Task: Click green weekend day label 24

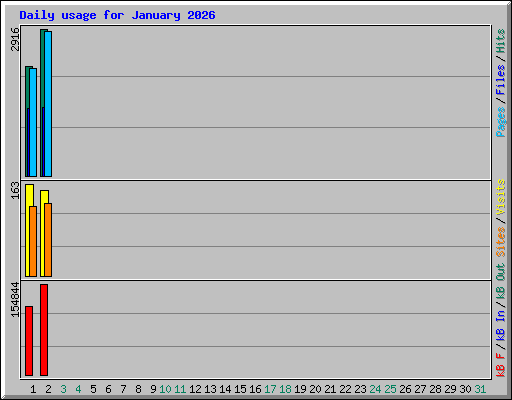Action: [x=375, y=389]
